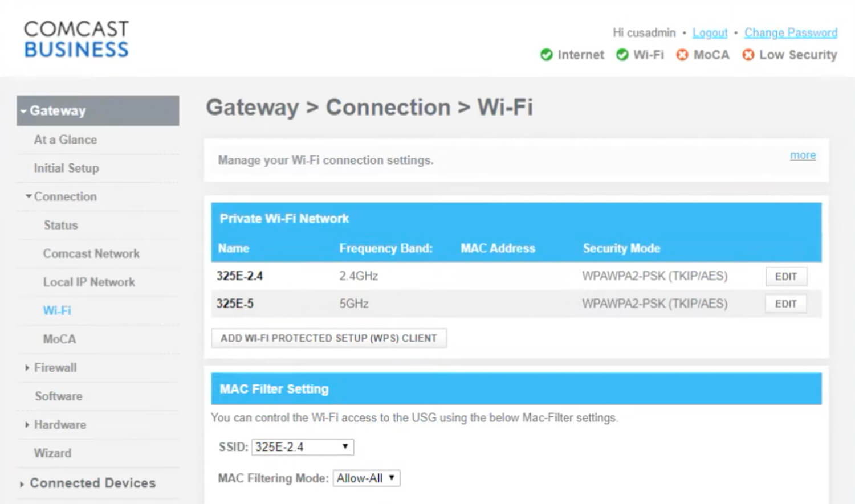855x504 pixels.
Task: Open the At a Glance page
Action: click(x=64, y=140)
